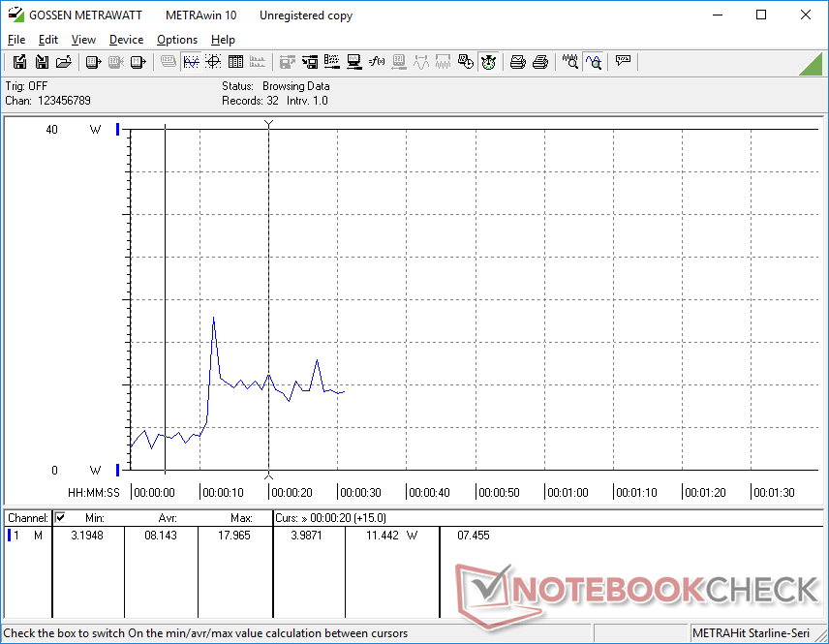
Task: Click the greyed multimeter display icon
Action: (169, 62)
